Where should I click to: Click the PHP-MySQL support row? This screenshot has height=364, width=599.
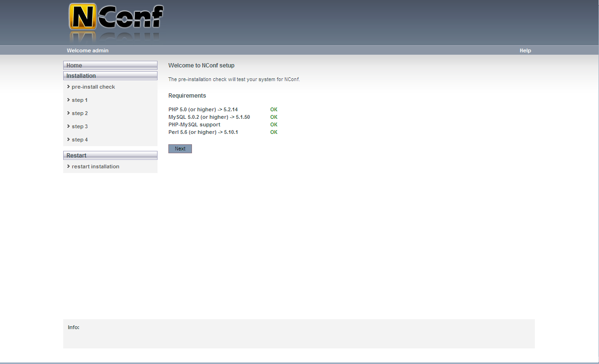tap(223, 124)
